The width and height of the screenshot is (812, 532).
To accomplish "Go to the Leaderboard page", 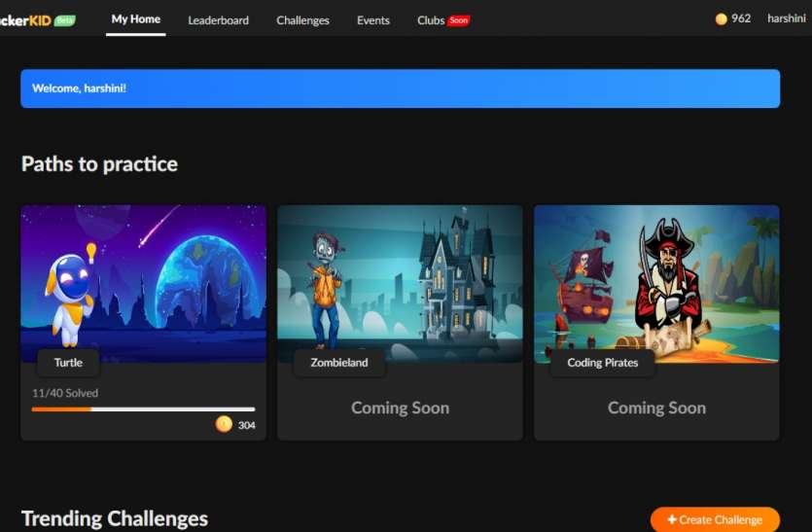I will 218,20.
